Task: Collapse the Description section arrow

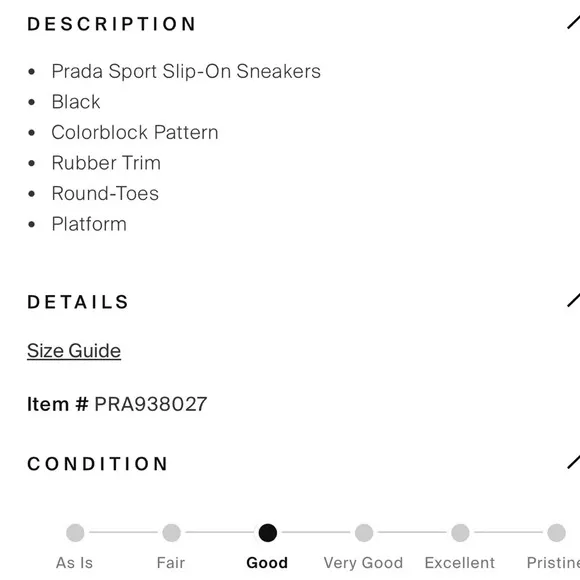Action: [574, 23]
